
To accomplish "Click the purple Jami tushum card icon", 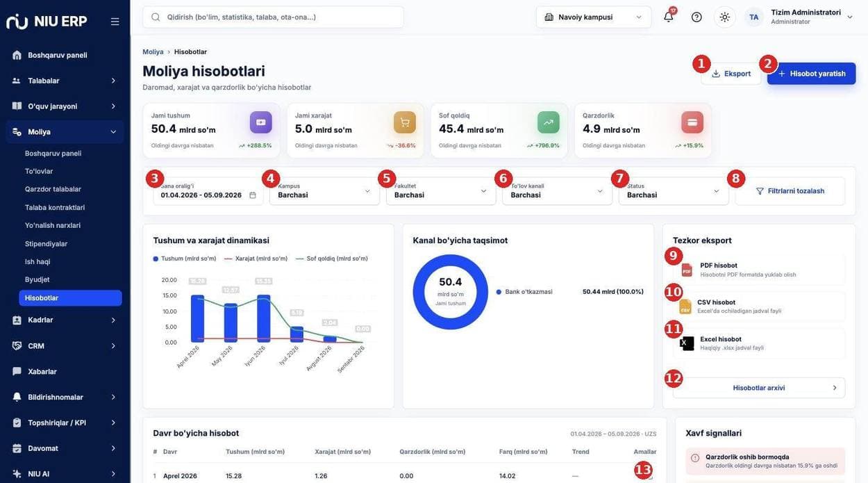I will [x=261, y=122].
